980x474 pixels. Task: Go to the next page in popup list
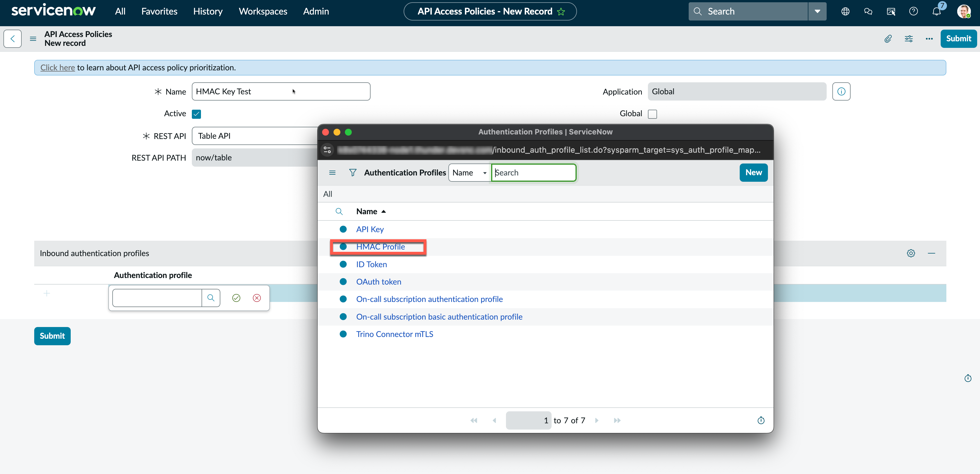pyautogui.click(x=597, y=420)
